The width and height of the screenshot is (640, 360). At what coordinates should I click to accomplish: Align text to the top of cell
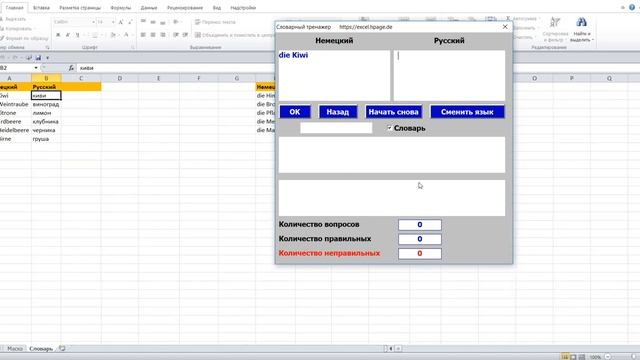(143, 22)
